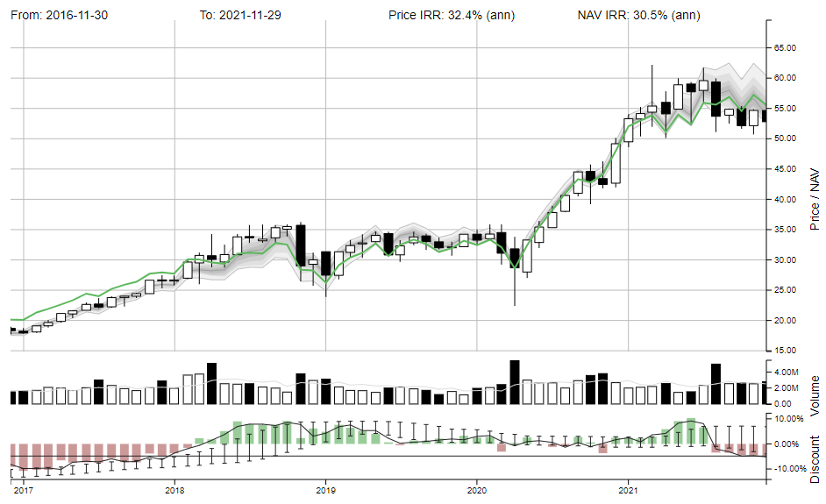
Task: Click the 0.00 volume axis label
Action: [x=783, y=404]
